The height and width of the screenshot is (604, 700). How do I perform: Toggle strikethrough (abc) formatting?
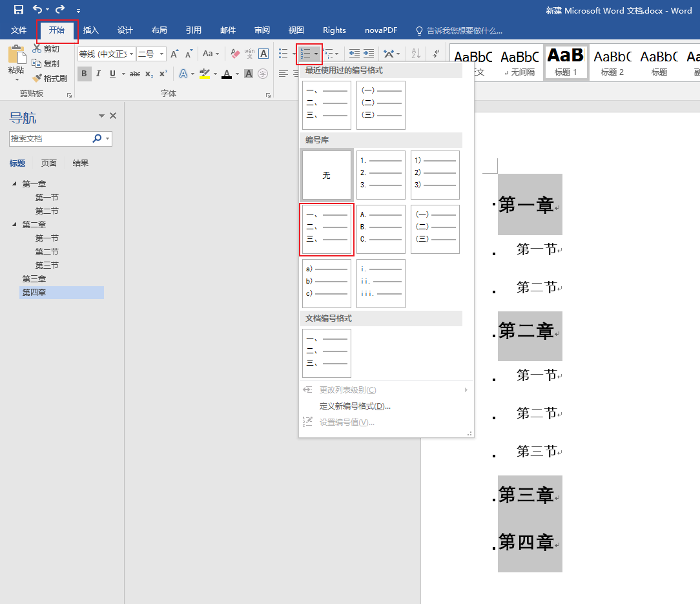point(135,74)
